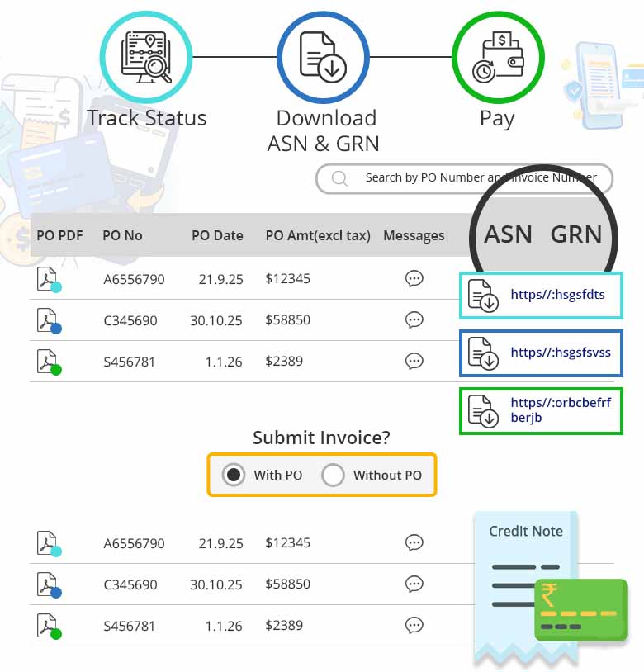Click download icon beside https//:hsgsfsvss

point(482,353)
